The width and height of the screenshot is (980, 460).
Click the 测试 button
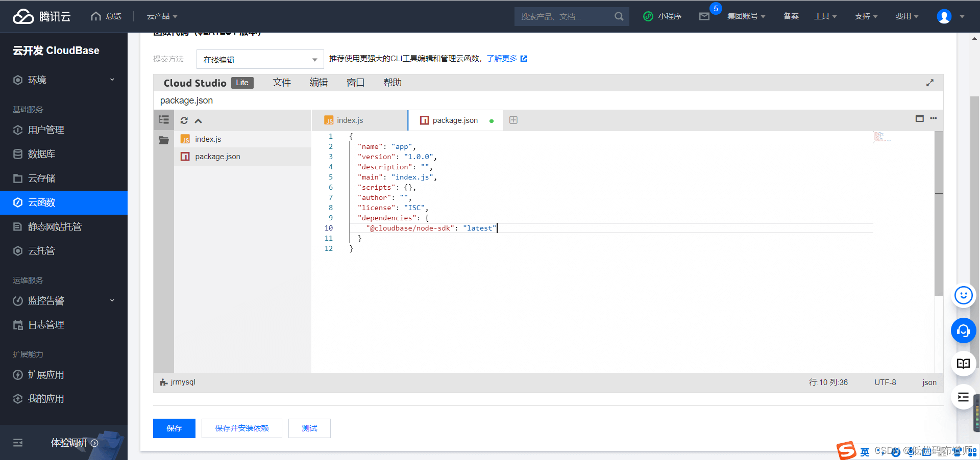[309, 428]
